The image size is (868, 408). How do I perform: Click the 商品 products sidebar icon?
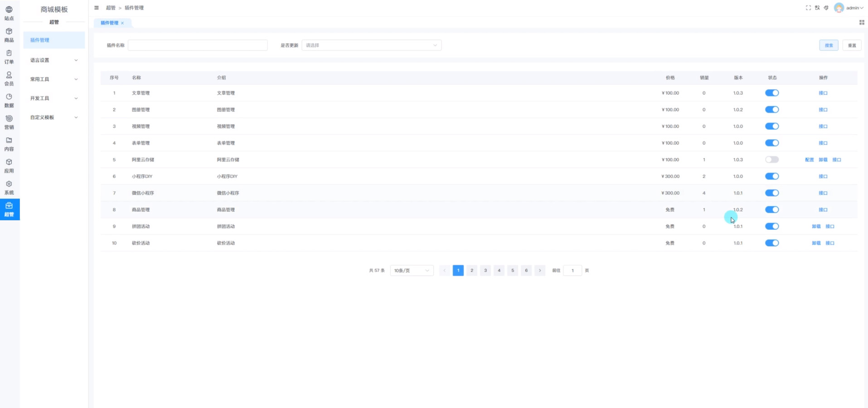point(9,35)
